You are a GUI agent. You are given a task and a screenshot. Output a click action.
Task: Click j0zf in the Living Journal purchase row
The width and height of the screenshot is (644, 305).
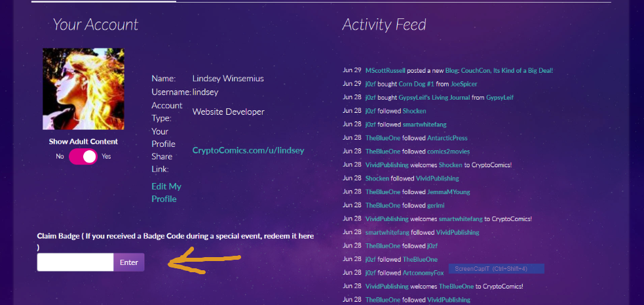click(370, 98)
